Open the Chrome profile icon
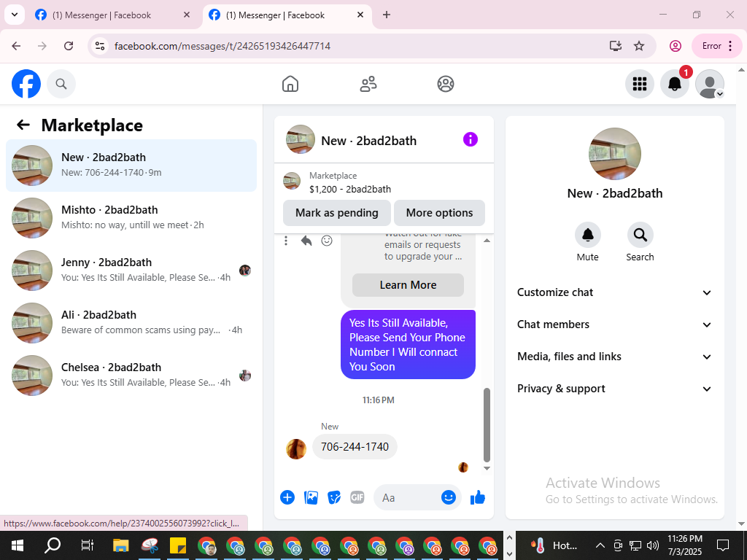This screenshot has width=747, height=560. click(x=675, y=46)
